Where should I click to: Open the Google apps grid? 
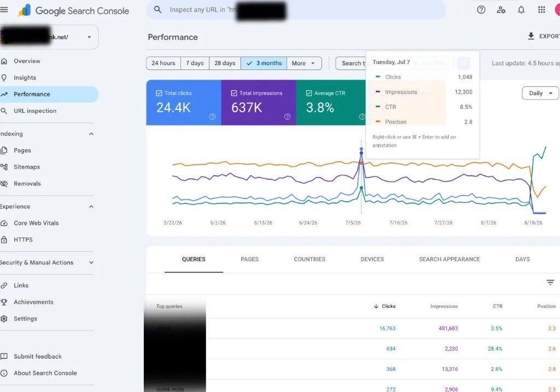[x=541, y=10]
